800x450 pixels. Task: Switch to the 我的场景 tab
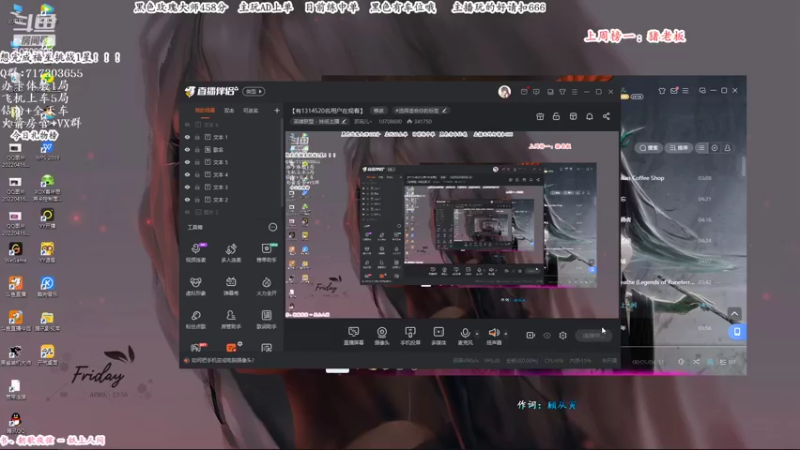[x=205, y=110]
